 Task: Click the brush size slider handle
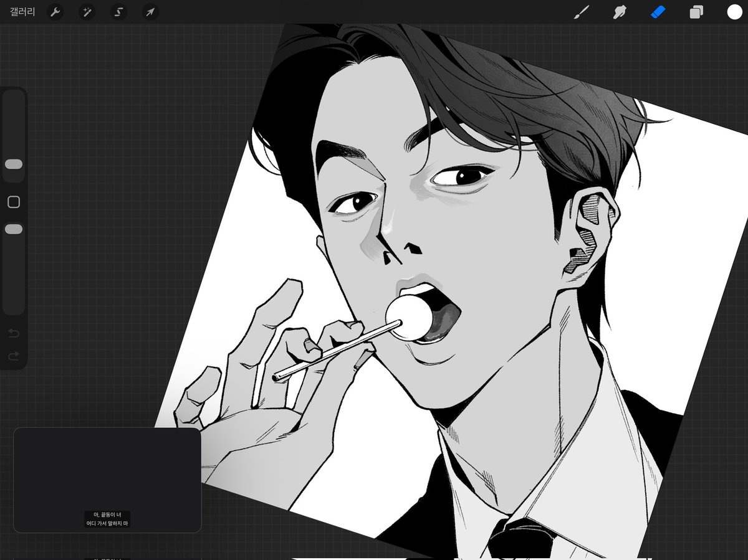point(14,164)
